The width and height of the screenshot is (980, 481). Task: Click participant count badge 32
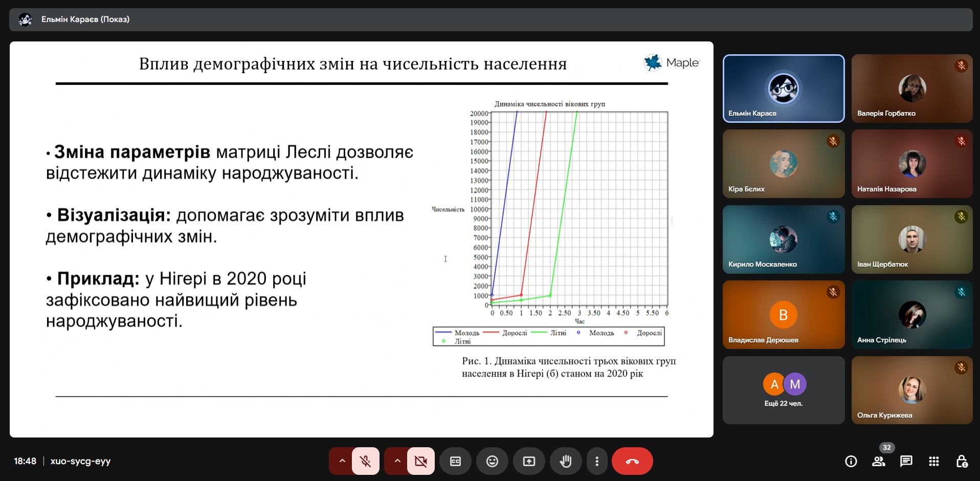click(x=887, y=447)
